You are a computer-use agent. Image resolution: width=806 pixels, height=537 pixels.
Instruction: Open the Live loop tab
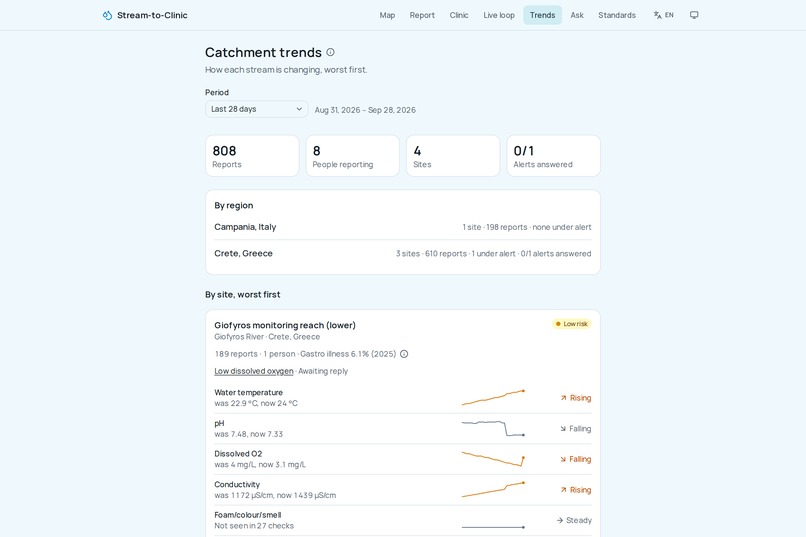[x=499, y=15]
